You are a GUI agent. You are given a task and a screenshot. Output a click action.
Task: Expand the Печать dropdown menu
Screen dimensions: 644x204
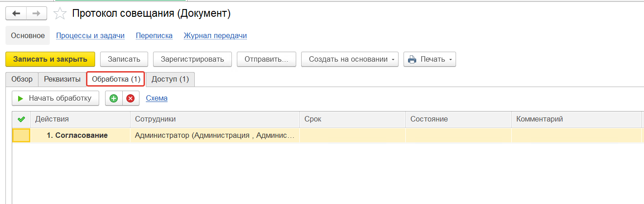coord(429,59)
